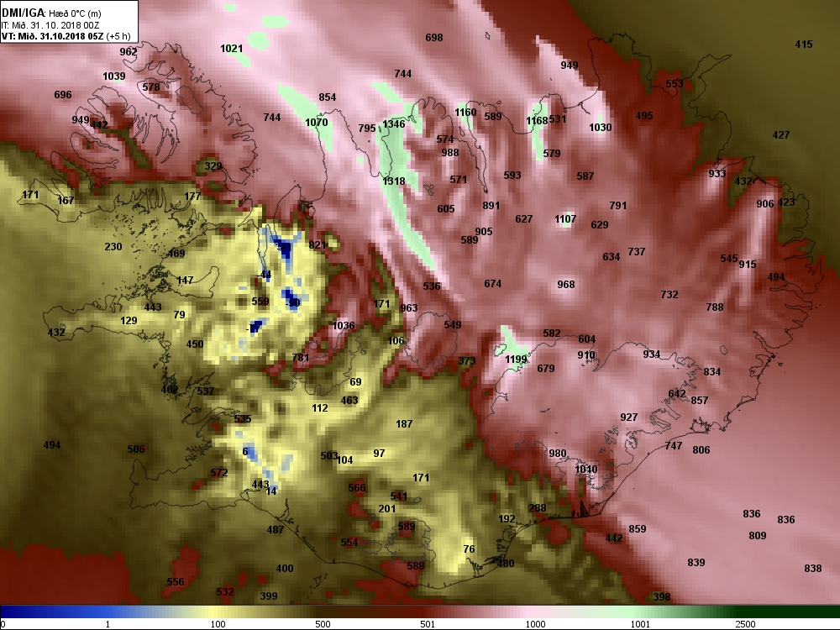Select the 698 value
This screenshot has width=840, height=630.
point(434,38)
